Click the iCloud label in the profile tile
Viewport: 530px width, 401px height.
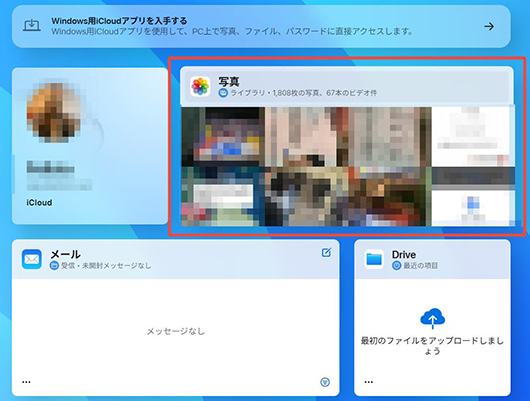coord(39,203)
